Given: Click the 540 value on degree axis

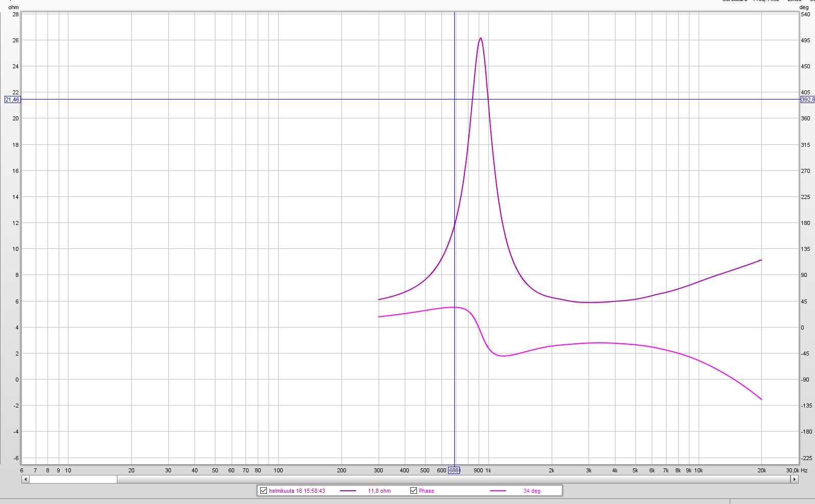Looking at the screenshot, I should coord(805,14).
